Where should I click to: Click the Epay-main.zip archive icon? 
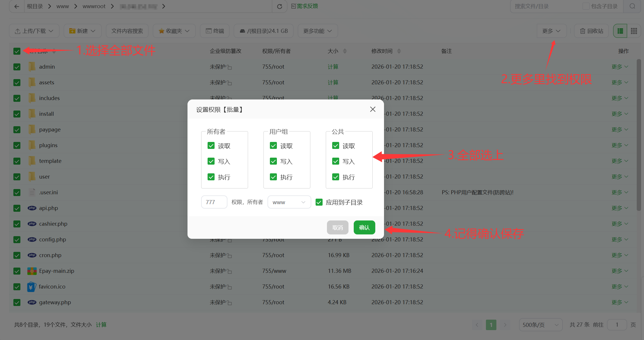(x=32, y=271)
